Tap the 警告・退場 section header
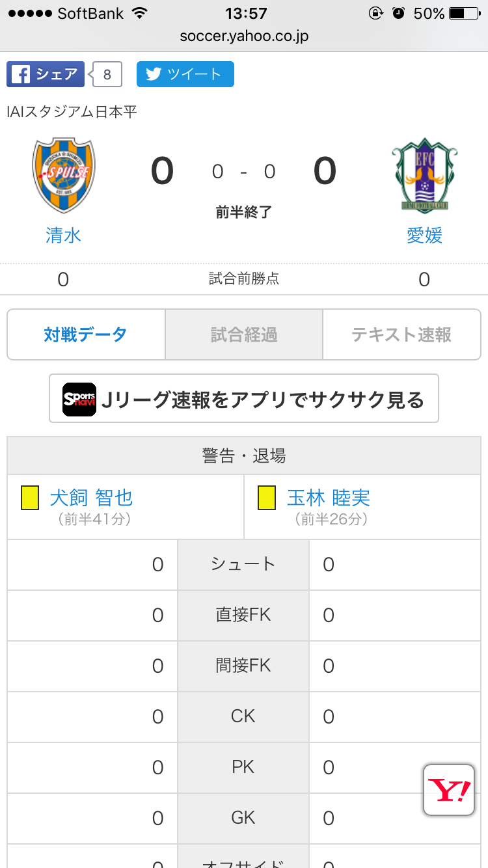The height and width of the screenshot is (868, 488). (x=244, y=455)
